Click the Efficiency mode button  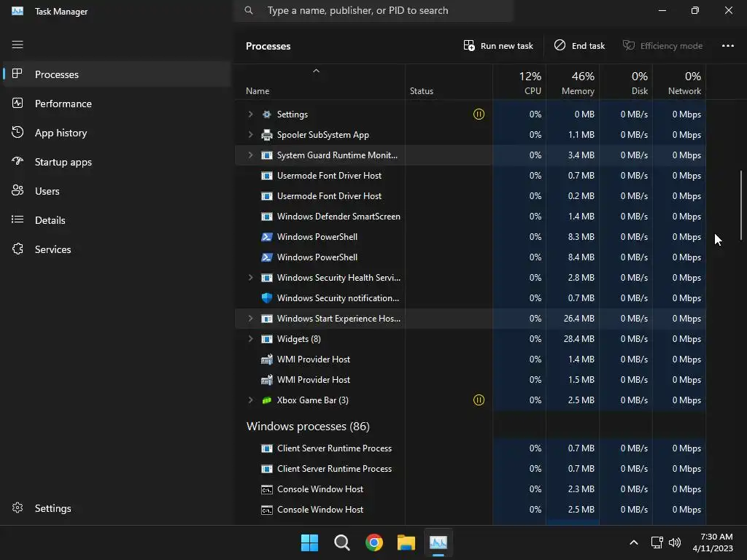[662, 46]
